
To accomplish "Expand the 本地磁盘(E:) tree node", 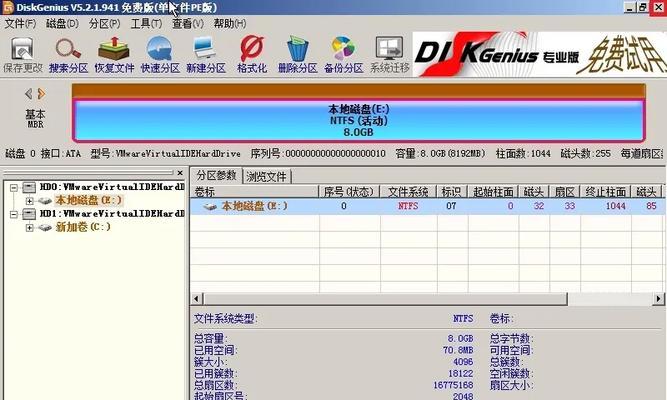I will pyautogui.click(x=29, y=200).
